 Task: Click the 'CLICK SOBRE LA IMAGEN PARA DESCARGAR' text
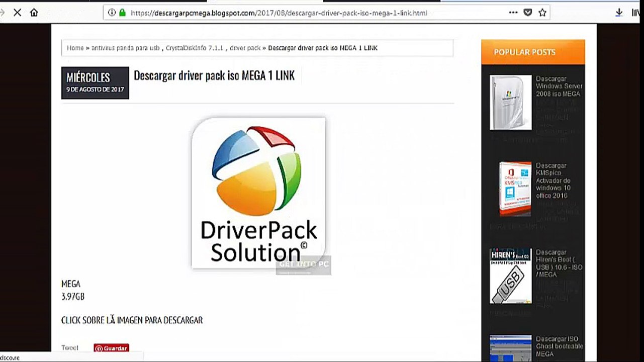click(x=132, y=320)
